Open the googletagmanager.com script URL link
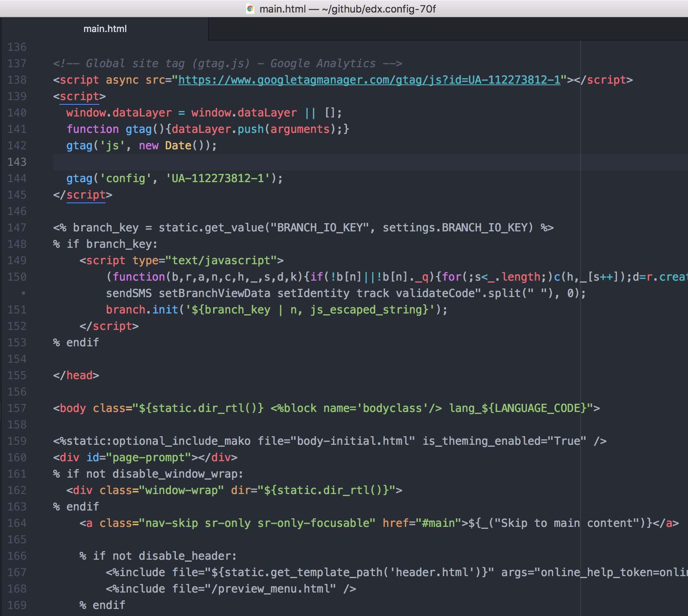The height and width of the screenshot is (616, 688). [x=369, y=80]
